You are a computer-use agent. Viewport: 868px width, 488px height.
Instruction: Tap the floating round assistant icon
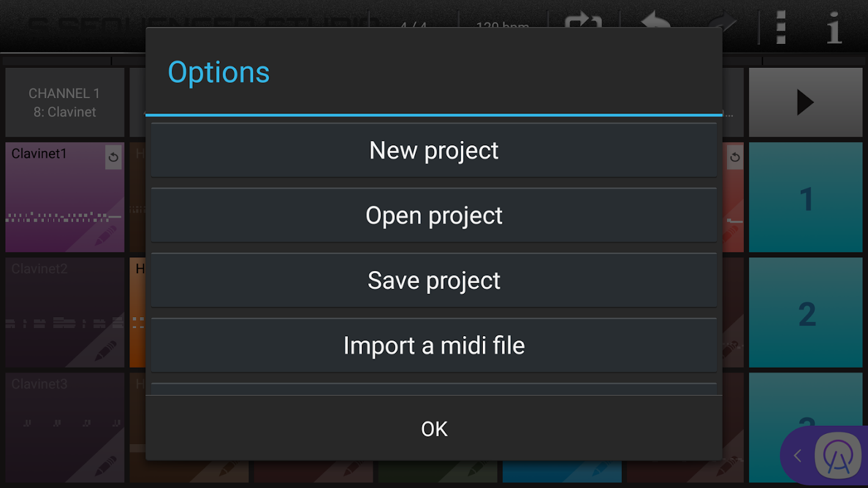click(x=837, y=456)
